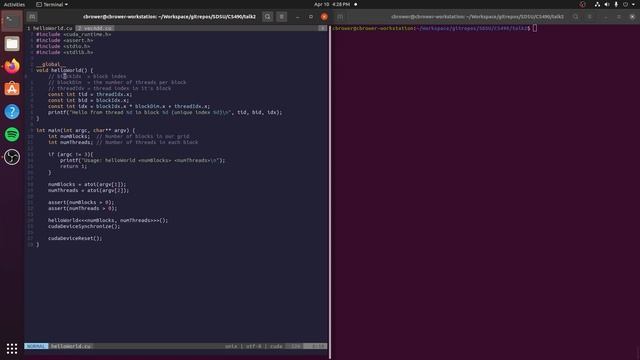This screenshot has width=640, height=360.
Task: Open Files from the Ubuntu dock
Action: tap(12, 44)
